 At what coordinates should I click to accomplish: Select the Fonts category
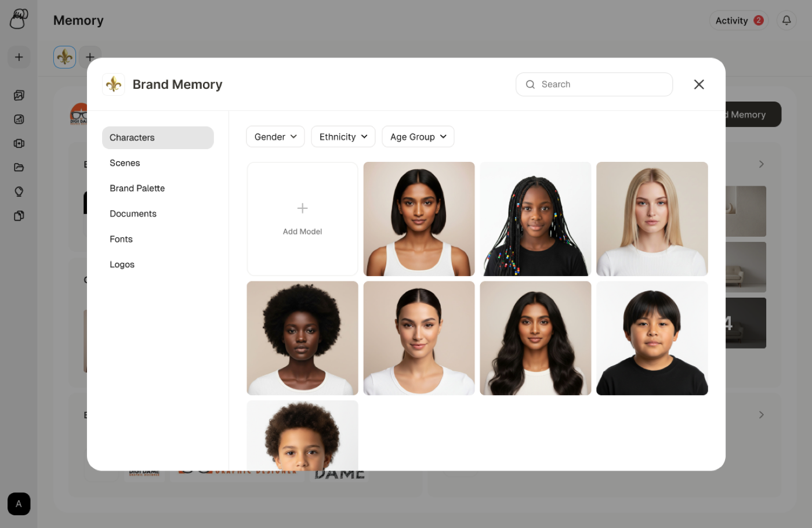point(158,239)
